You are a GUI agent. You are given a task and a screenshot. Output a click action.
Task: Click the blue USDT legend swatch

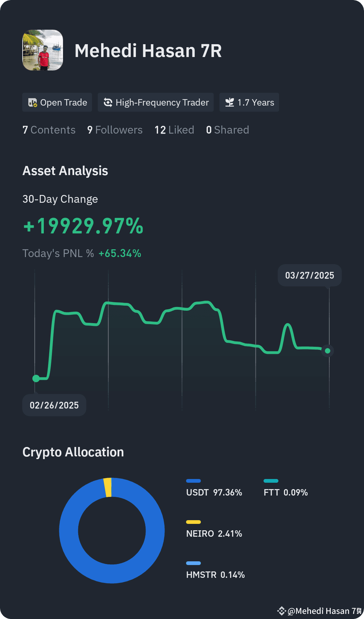pos(193,481)
